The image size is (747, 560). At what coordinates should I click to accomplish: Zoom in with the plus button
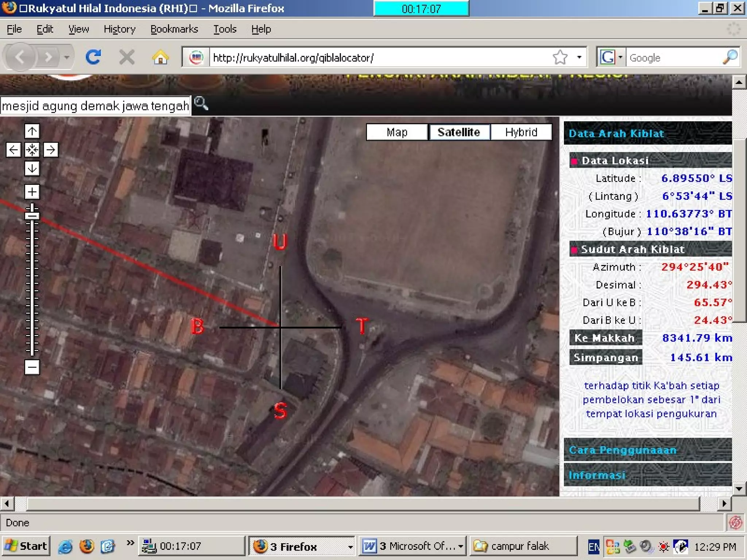pyautogui.click(x=32, y=192)
